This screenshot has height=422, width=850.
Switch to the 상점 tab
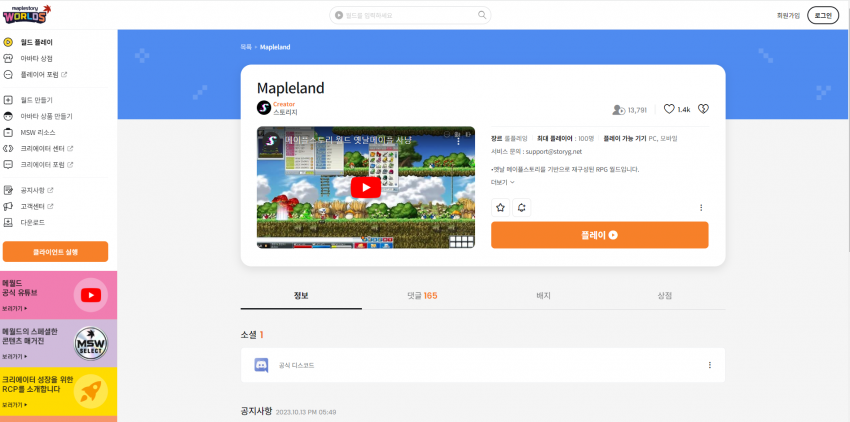665,296
